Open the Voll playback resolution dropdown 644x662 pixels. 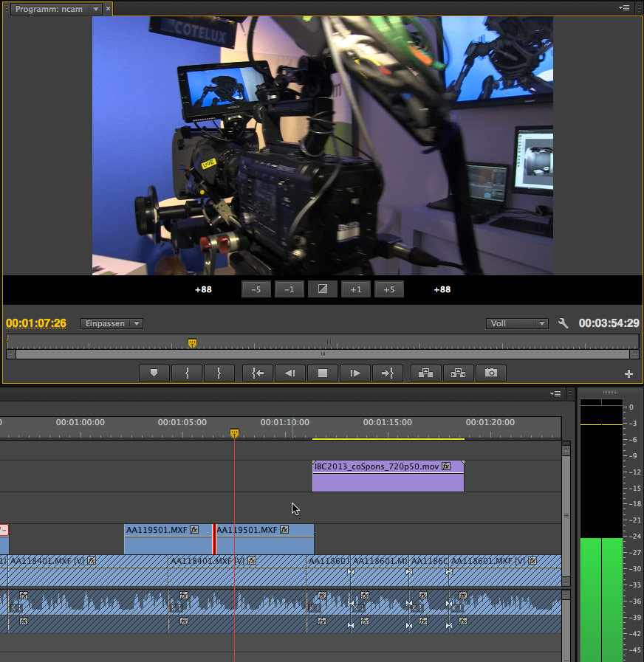(517, 323)
